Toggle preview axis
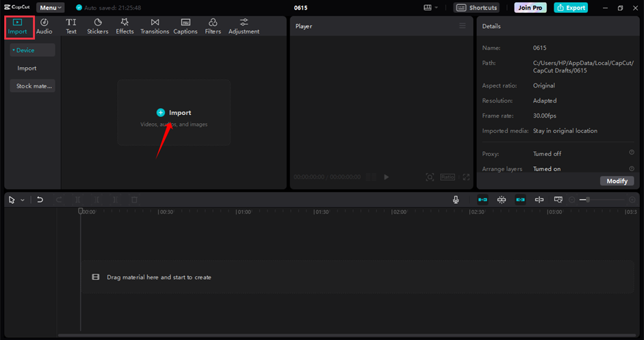 [x=539, y=200]
